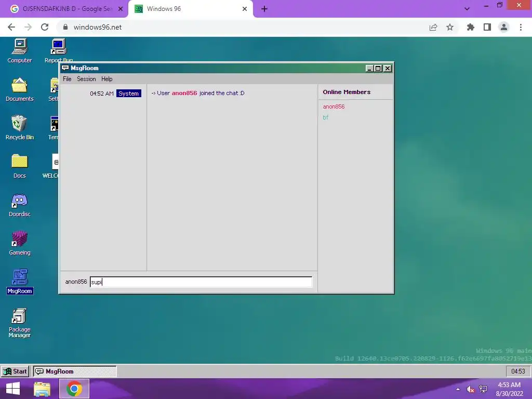Open the Report Bug desktop icon

58,51
